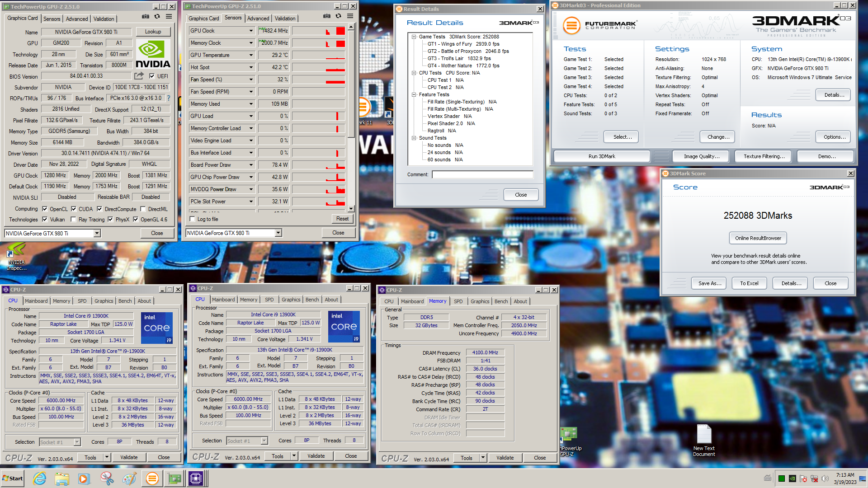Open the TechPowerUp GPU-Z desktop icon

click(x=569, y=442)
